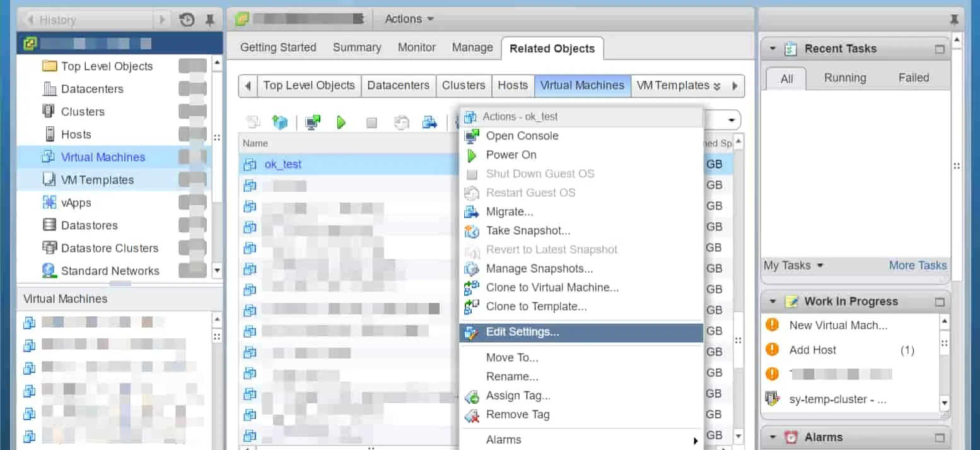Click the Migrate icon in the VM toolbar

430,122
